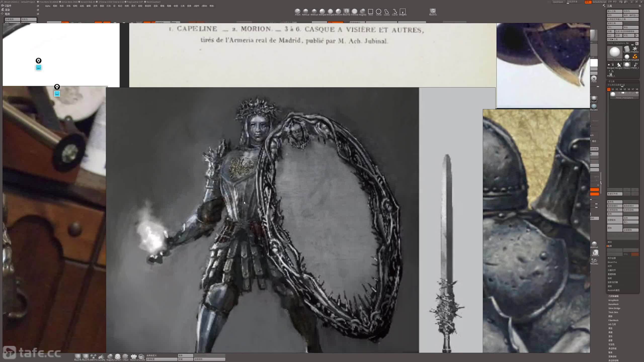Open the 帮助 menu
Viewport: 644px width, 362px height.
212,6
